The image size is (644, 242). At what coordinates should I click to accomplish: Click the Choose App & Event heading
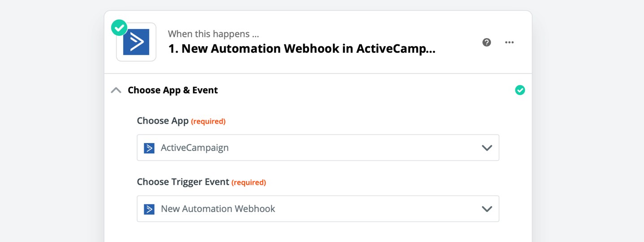173,90
